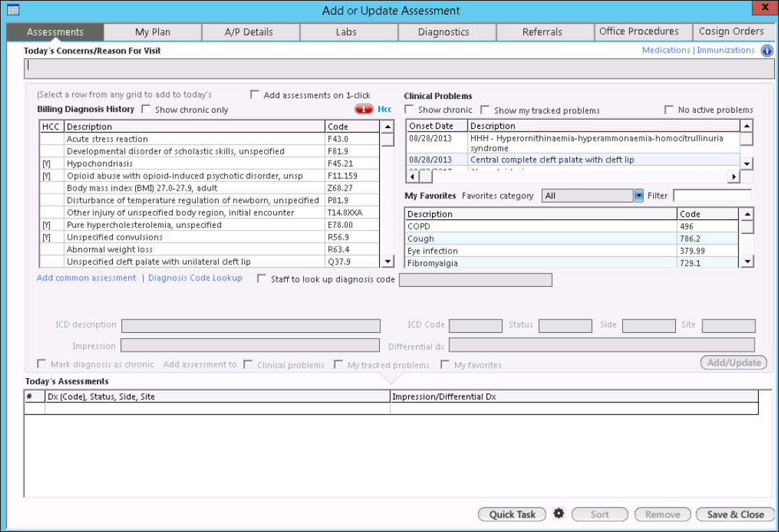This screenshot has height=532, width=779.
Task: Open the Cosign Orders tab
Action: (x=732, y=31)
